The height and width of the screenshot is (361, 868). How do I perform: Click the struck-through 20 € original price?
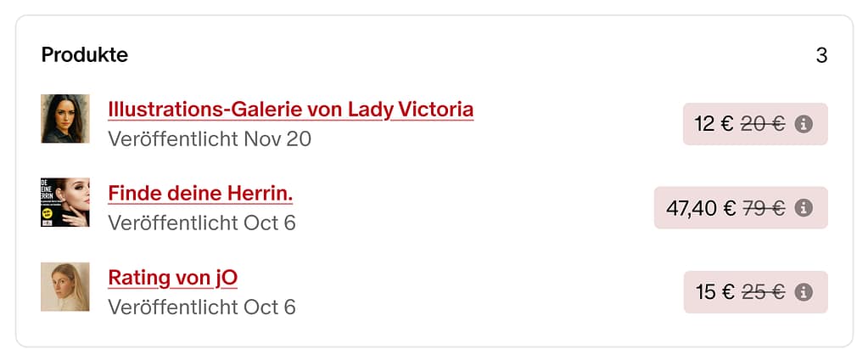pyautogui.click(x=763, y=124)
